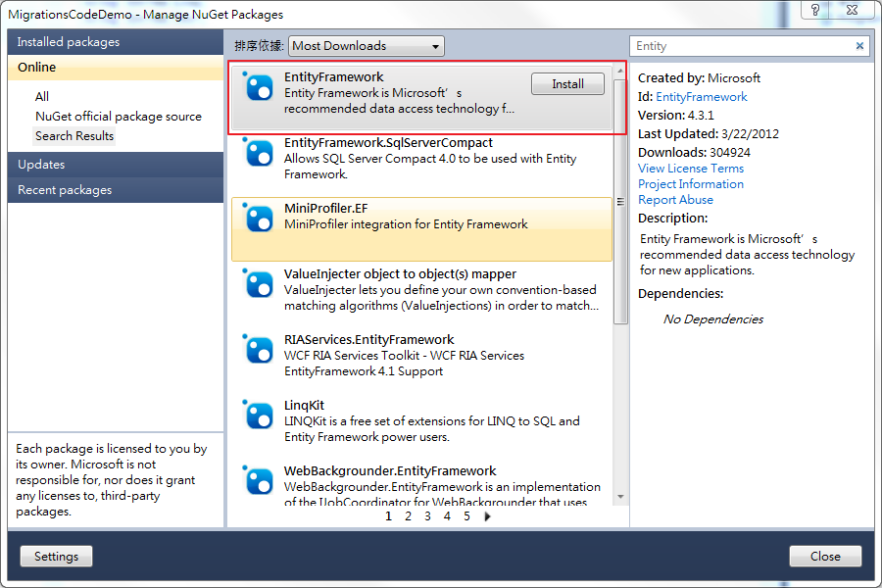Expand the Recent packages section

coord(116,190)
